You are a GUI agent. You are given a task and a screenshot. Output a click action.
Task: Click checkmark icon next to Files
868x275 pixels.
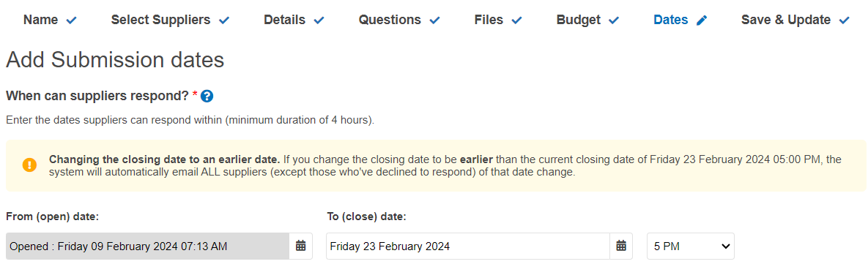tap(516, 20)
